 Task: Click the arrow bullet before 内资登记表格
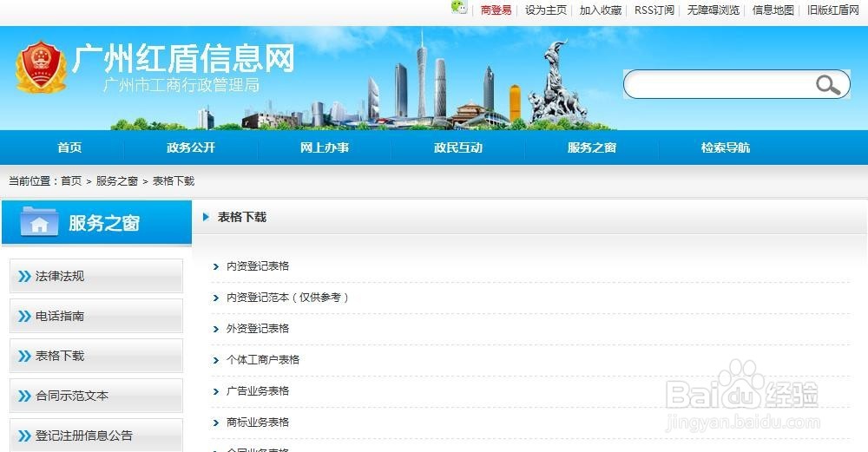coord(216,266)
